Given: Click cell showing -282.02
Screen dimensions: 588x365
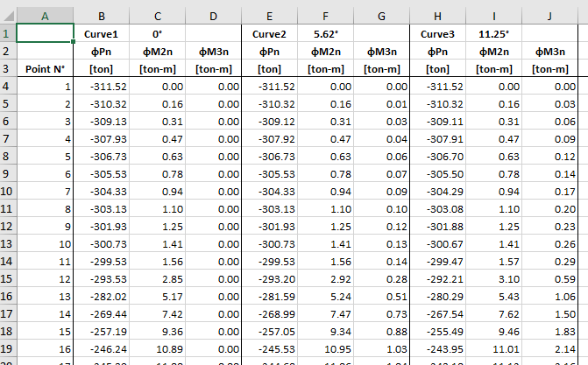Looking at the screenshot, I should [x=102, y=297].
